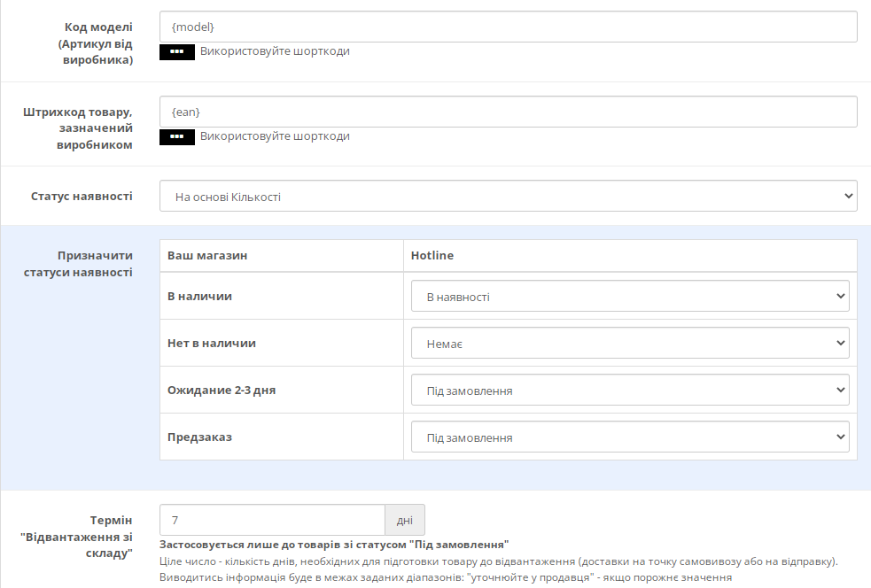Click the Предзаказ row label
Image resolution: width=871 pixels, height=588 pixels.
click(199, 437)
